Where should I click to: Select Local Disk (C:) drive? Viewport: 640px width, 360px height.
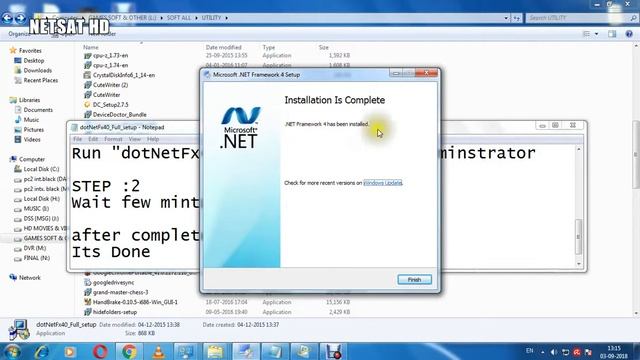(x=41, y=169)
